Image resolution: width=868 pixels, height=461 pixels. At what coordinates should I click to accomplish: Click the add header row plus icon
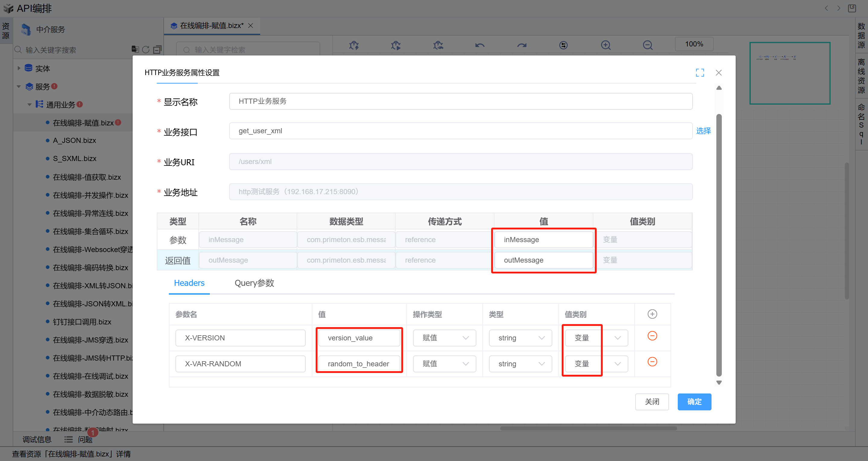pyautogui.click(x=652, y=314)
